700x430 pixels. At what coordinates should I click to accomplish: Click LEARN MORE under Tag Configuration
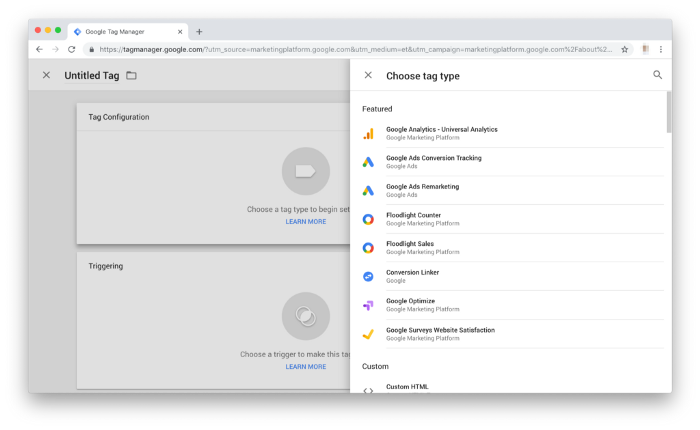[306, 221]
